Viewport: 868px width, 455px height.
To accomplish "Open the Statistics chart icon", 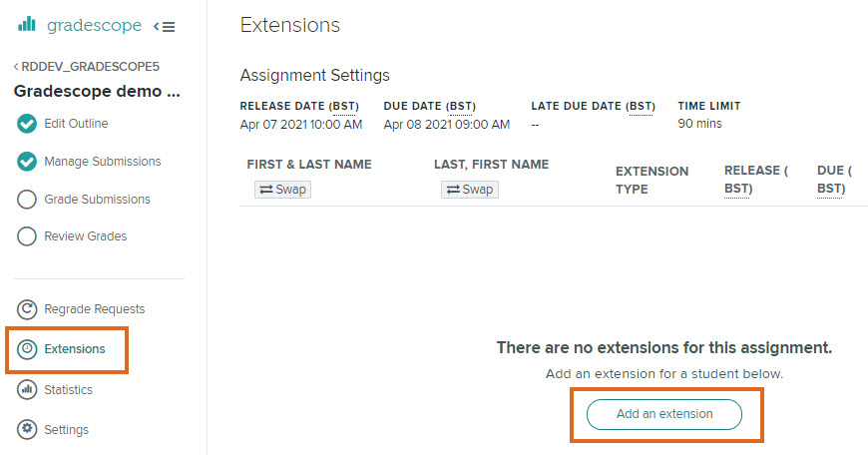I will point(28,390).
